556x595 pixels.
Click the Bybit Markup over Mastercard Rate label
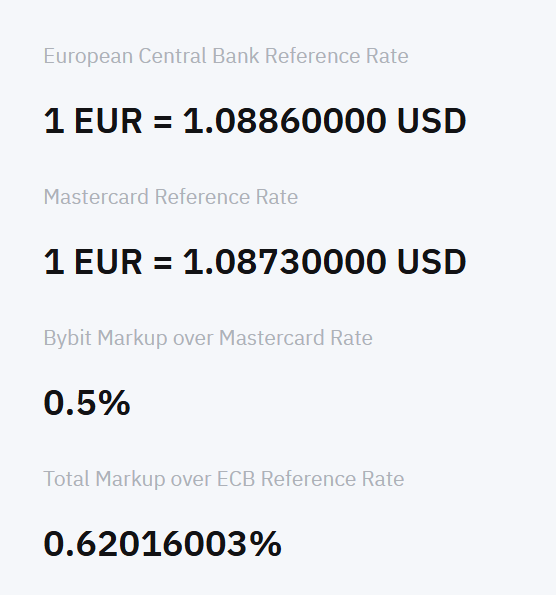208,338
